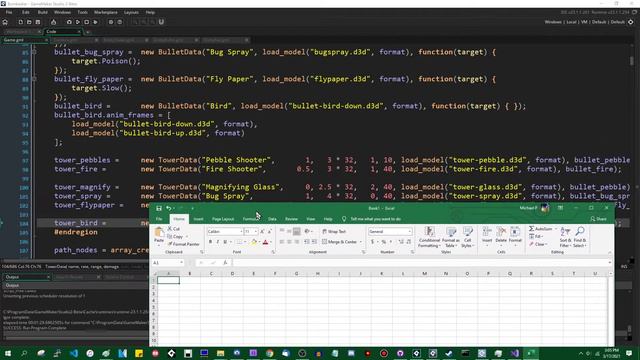The image size is (640, 360).
Task: Click Conditional Formatting in Excel ribbon
Action: pos(429,237)
